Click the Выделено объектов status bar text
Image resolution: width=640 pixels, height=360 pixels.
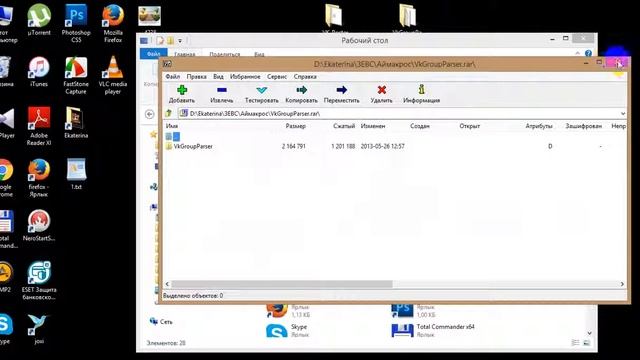[193, 295]
